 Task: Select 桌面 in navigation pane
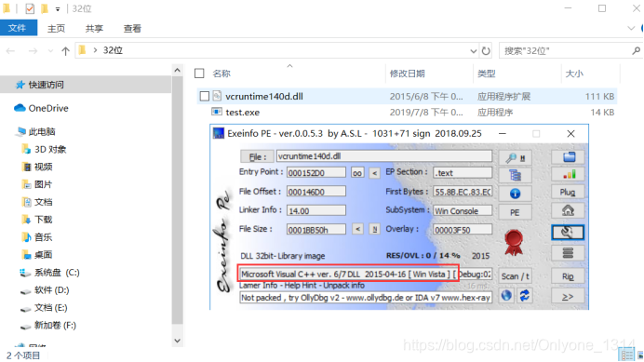point(43,255)
